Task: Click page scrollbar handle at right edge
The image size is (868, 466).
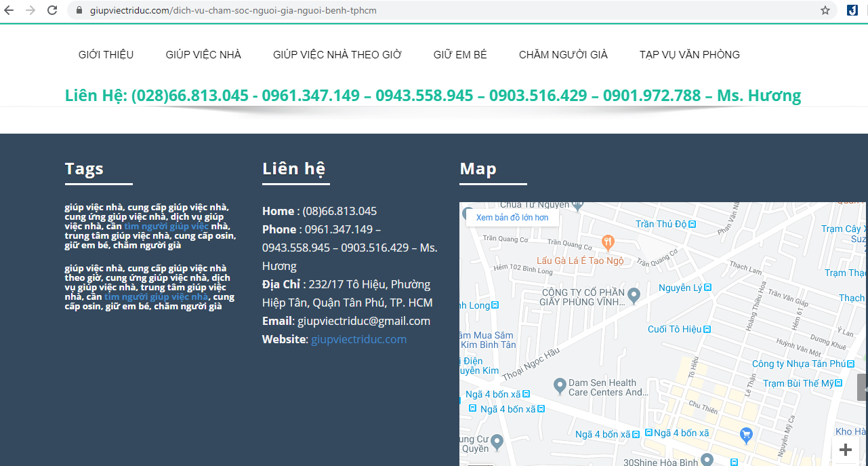Action: pyautogui.click(x=863, y=387)
